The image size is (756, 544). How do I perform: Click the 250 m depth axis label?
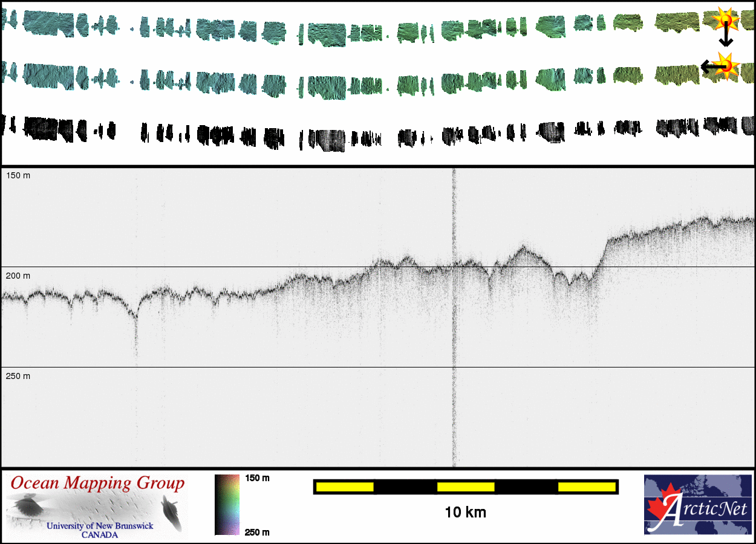point(18,376)
